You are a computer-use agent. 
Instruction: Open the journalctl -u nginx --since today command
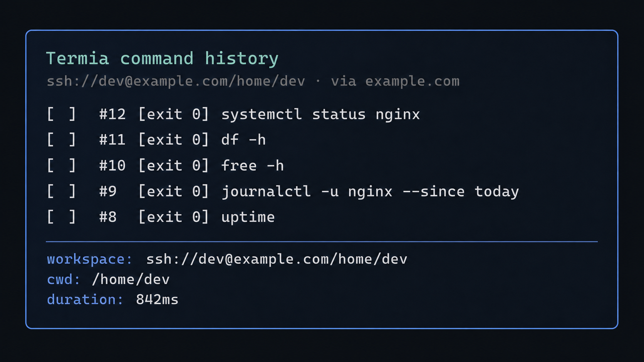[x=370, y=192]
